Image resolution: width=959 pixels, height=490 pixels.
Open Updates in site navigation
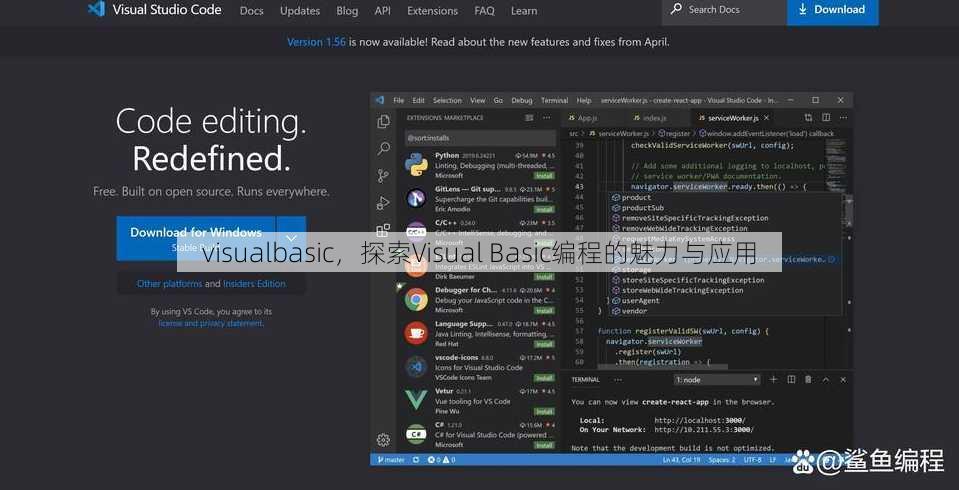[x=300, y=10]
